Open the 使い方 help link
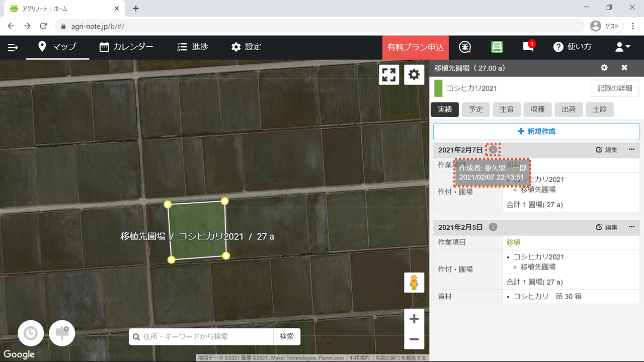 pyautogui.click(x=573, y=47)
